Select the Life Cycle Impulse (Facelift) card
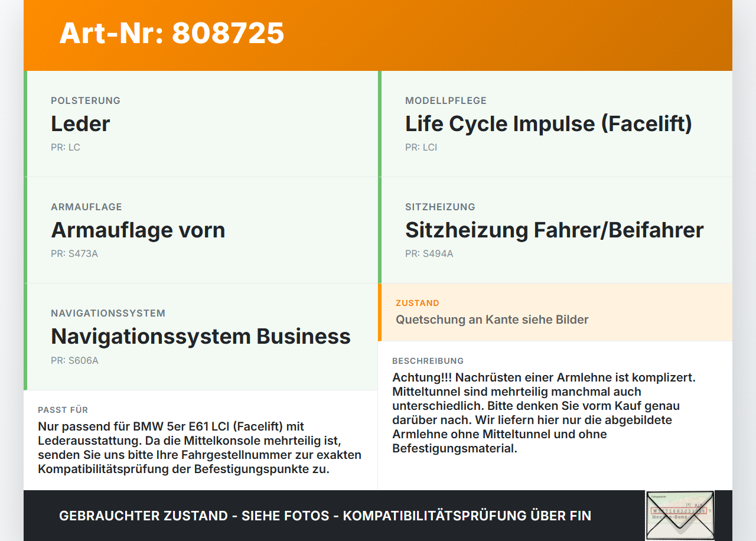This screenshot has height=541, width=756. coord(555,124)
